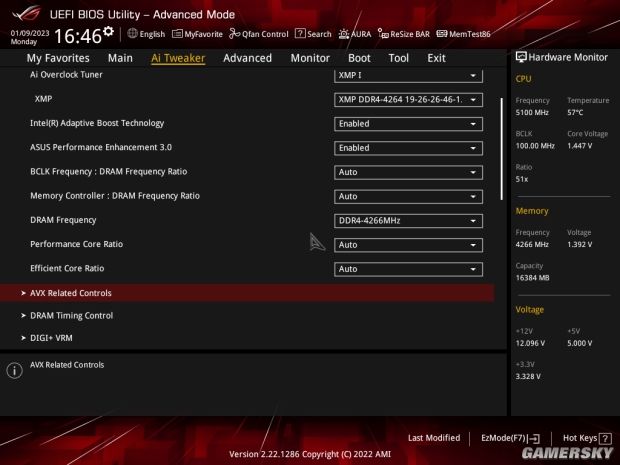Select the Exit tab
620x465 pixels.
click(436, 58)
